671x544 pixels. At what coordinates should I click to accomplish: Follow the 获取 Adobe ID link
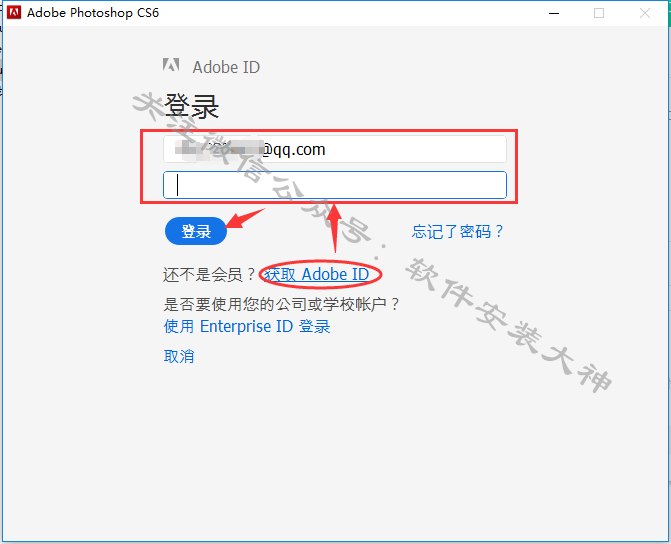pos(316,274)
